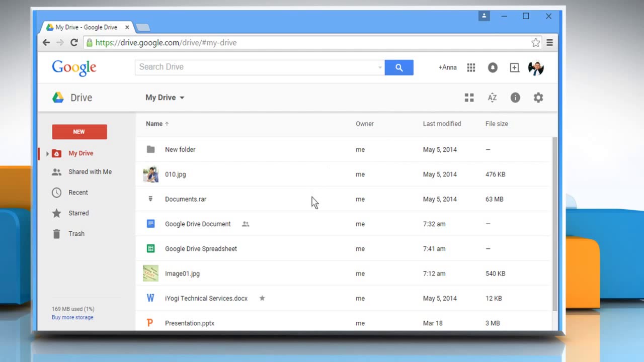Viewport: 644px width, 362px height.
Task: Click the Google Docs blue document icon
Action: pos(150,224)
